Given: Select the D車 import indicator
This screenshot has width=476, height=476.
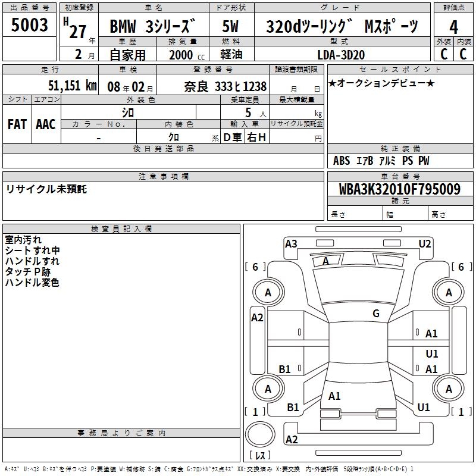Looking at the screenshot, I should (233, 137).
